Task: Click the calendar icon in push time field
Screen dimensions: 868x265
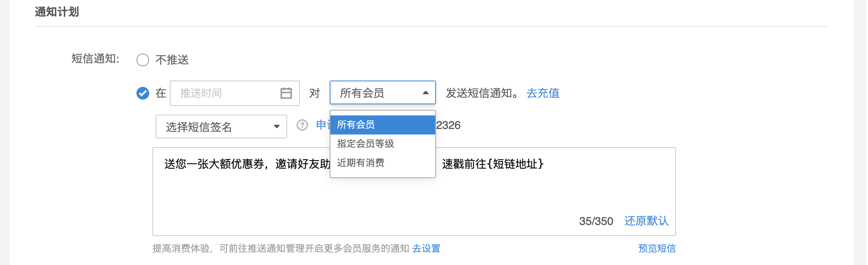Action: point(286,93)
